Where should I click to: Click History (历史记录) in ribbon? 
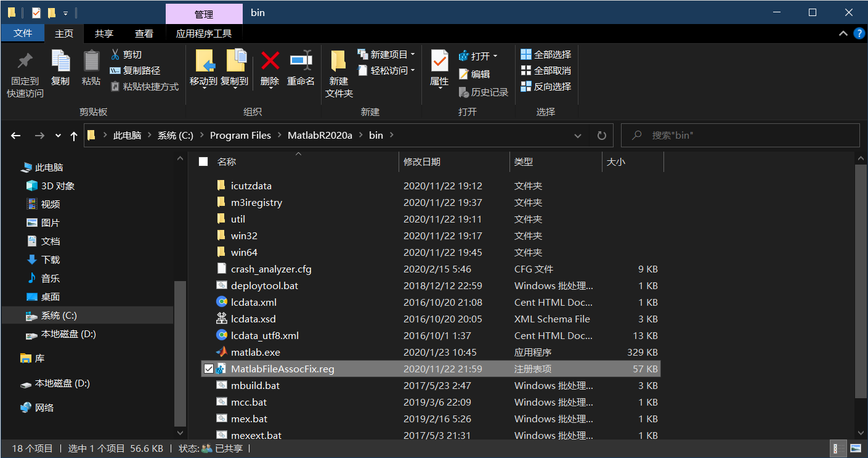pyautogui.click(x=484, y=92)
